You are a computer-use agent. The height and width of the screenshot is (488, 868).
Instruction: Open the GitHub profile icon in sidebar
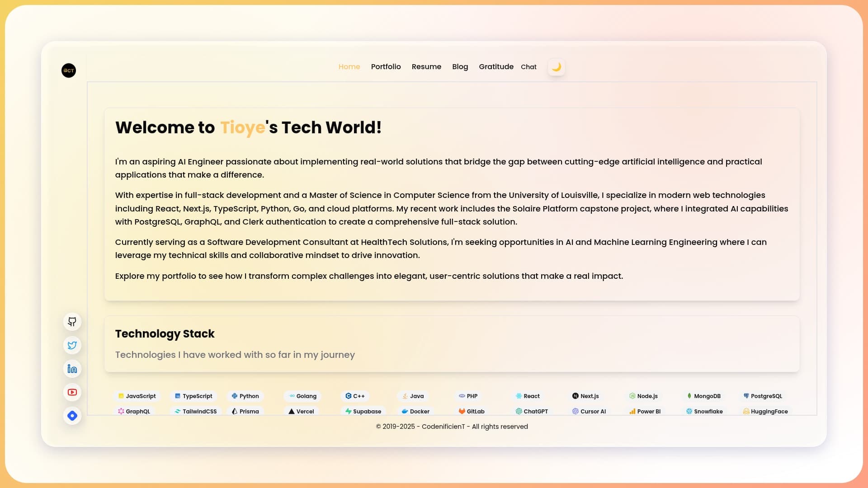coord(72,322)
